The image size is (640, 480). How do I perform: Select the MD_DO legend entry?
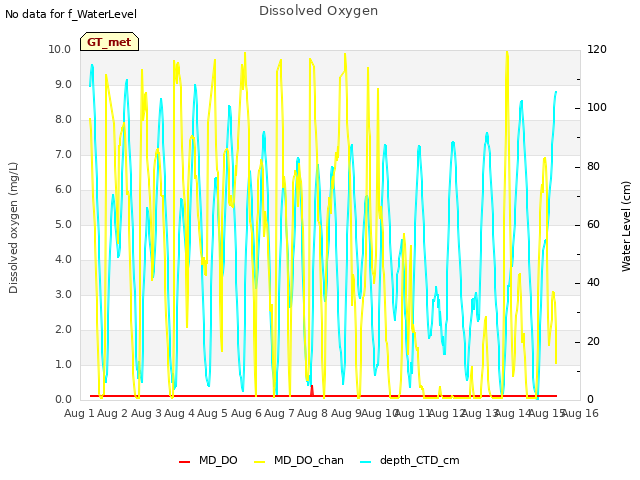coord(208,460)
